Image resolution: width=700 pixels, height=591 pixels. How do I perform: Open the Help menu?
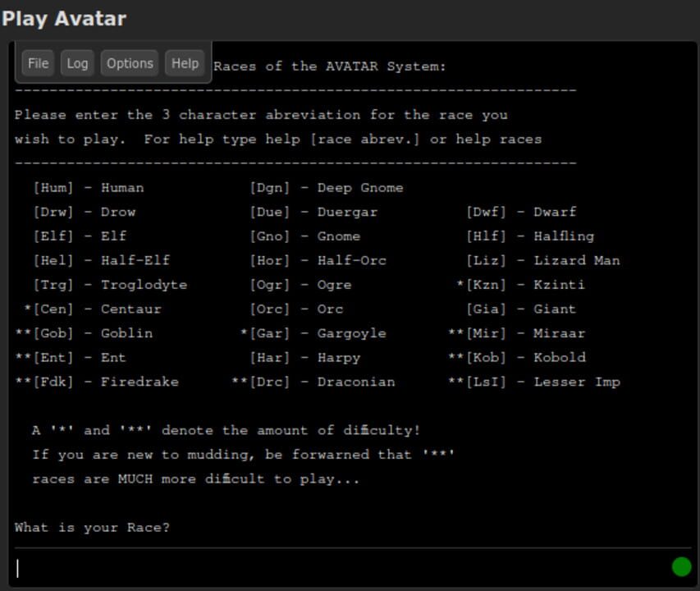185,63
